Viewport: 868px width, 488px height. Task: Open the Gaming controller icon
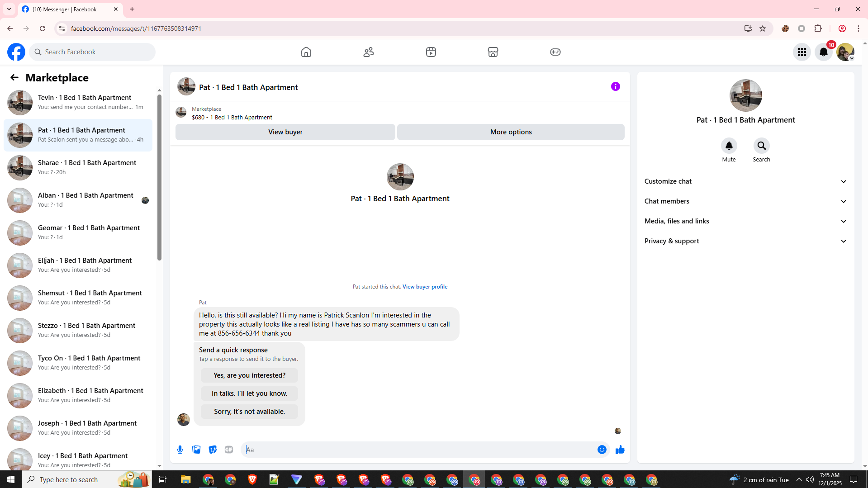click(555, 52)
